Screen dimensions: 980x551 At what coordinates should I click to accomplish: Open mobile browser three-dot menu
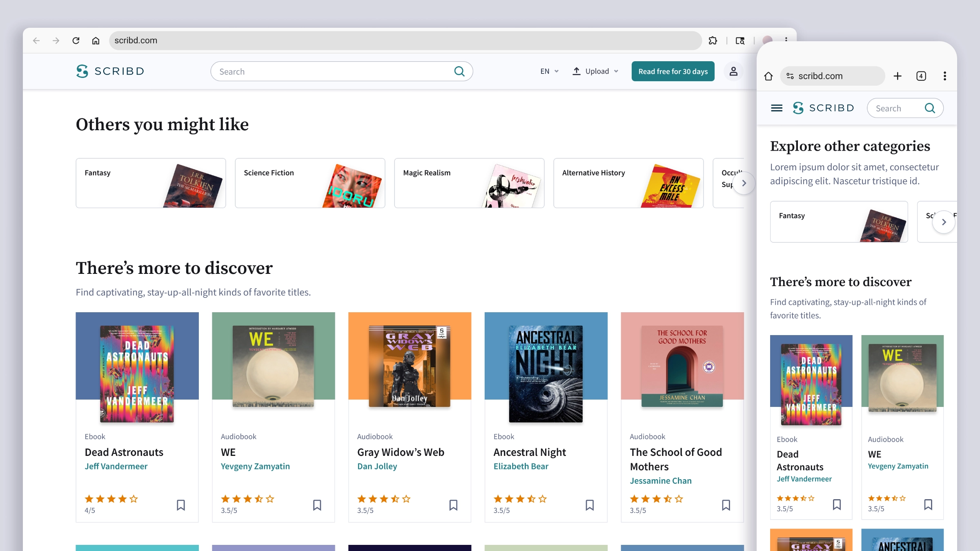click(x=944, y=76)
